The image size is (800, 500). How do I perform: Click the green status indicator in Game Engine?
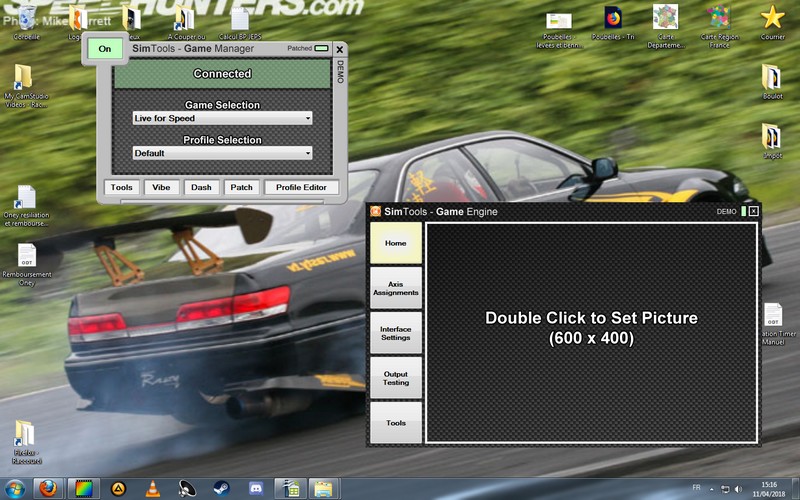coord(743,211)
